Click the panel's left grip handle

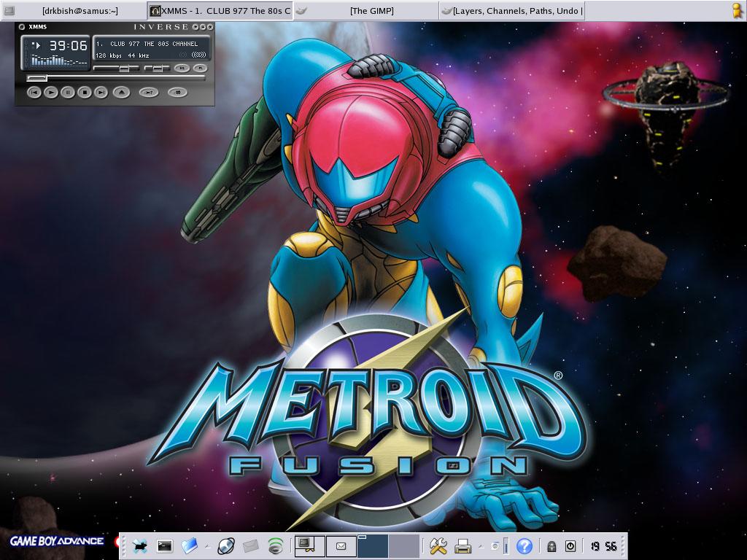coord(123,545)
